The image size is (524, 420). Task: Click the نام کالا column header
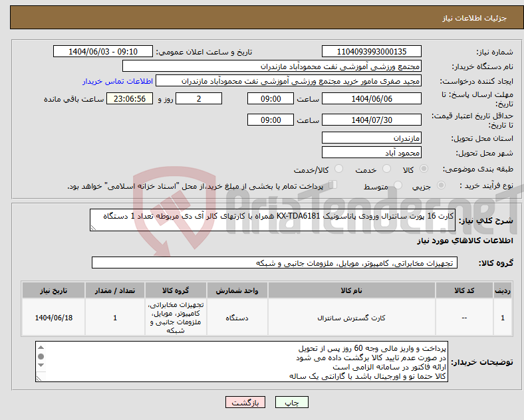(x=352, y=290)
